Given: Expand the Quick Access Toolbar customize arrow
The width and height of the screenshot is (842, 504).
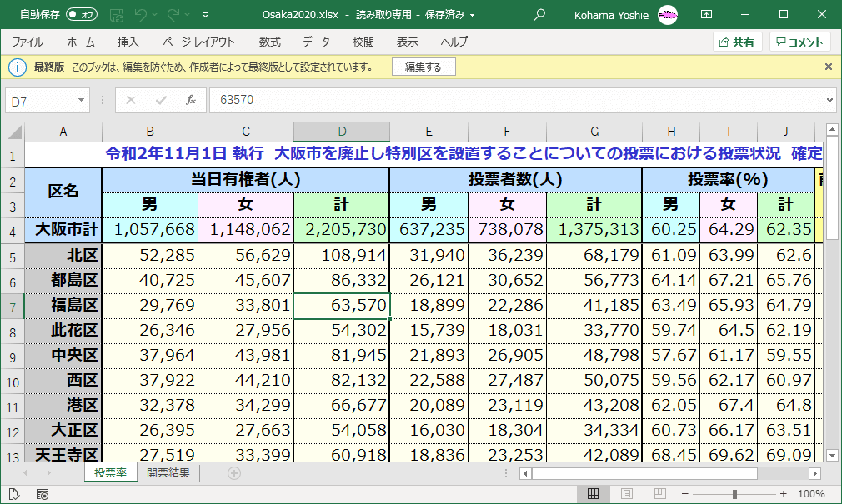Looking at the screenshot, I should tap(205, 14).
